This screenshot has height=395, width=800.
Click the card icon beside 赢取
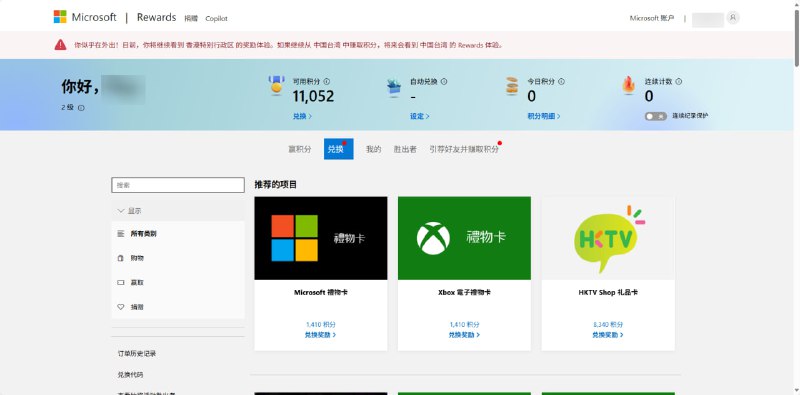tap(121, 282)
